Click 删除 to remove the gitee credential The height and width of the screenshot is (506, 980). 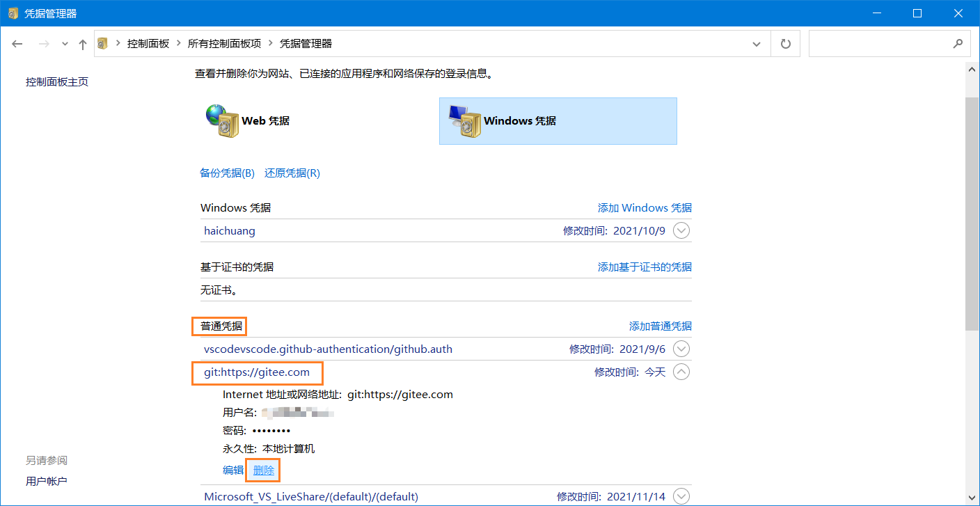click(262, 470)
